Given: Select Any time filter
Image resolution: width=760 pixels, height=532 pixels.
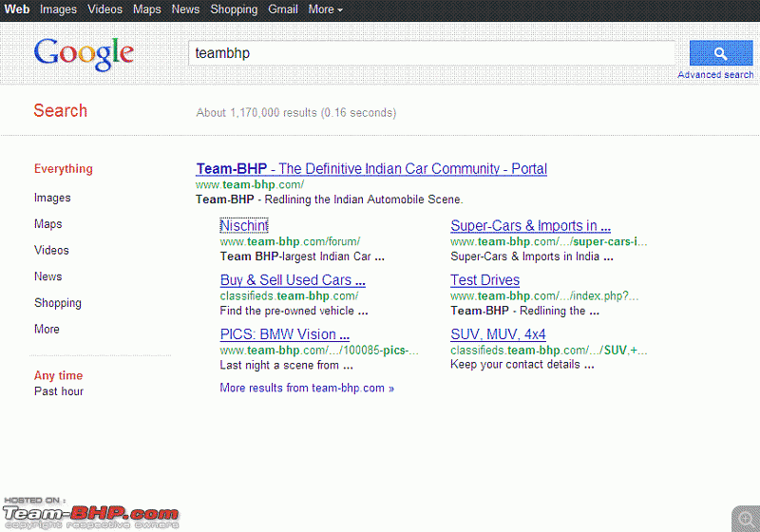Looking at the screenshot, I should [x=58, y=375].
